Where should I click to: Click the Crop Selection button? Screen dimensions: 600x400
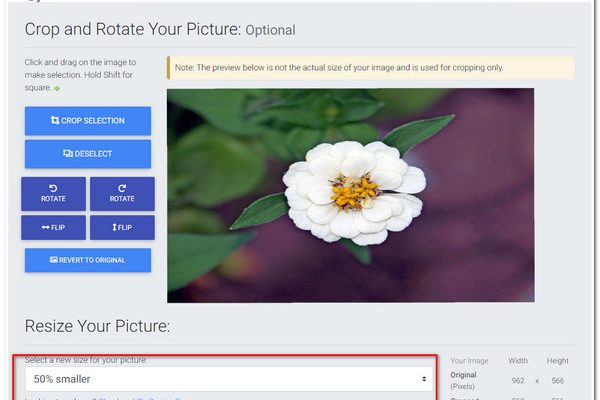[x=88, y=121]
